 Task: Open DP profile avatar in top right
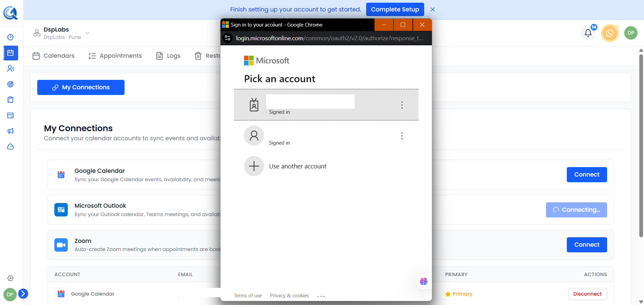(631, 33)
